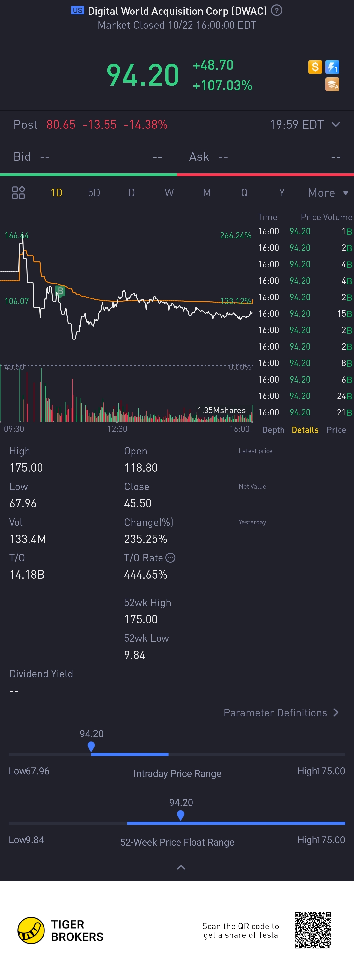The height and width of the screenshot is (980, 354).
Task: Tap the T/O value 14.18B
Action: [27, 574]
